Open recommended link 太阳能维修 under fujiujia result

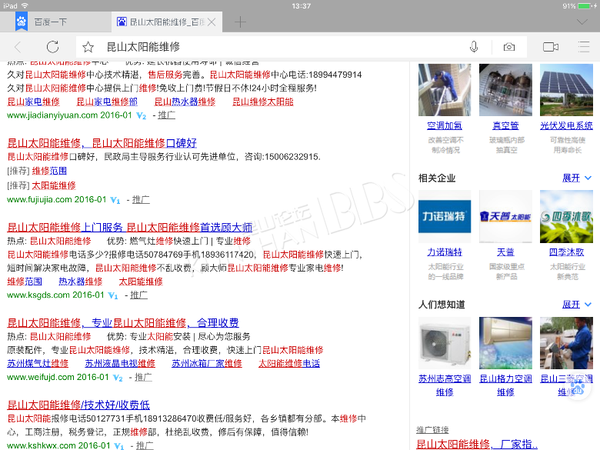pyautogui.click(x=54, y=186)
